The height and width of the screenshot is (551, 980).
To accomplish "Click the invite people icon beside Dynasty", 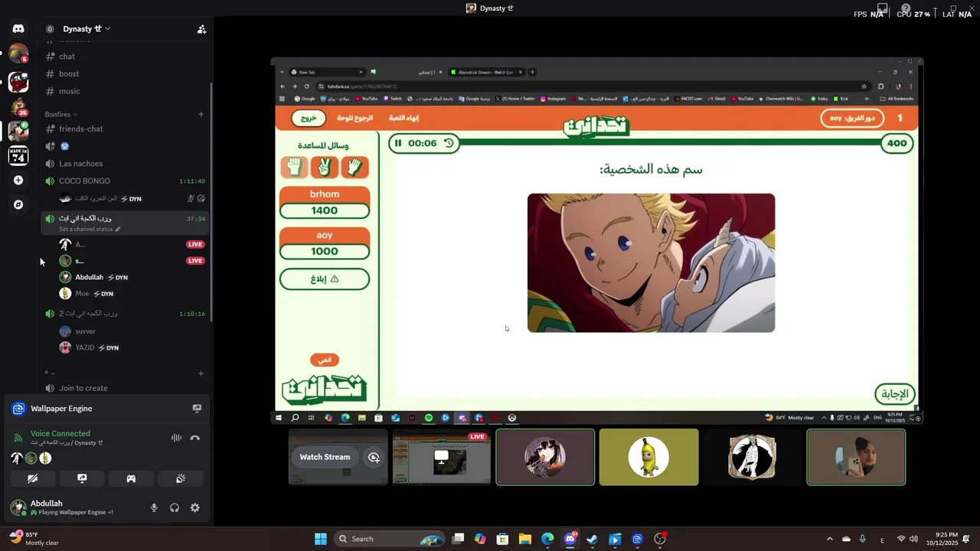I will (201, 29).
